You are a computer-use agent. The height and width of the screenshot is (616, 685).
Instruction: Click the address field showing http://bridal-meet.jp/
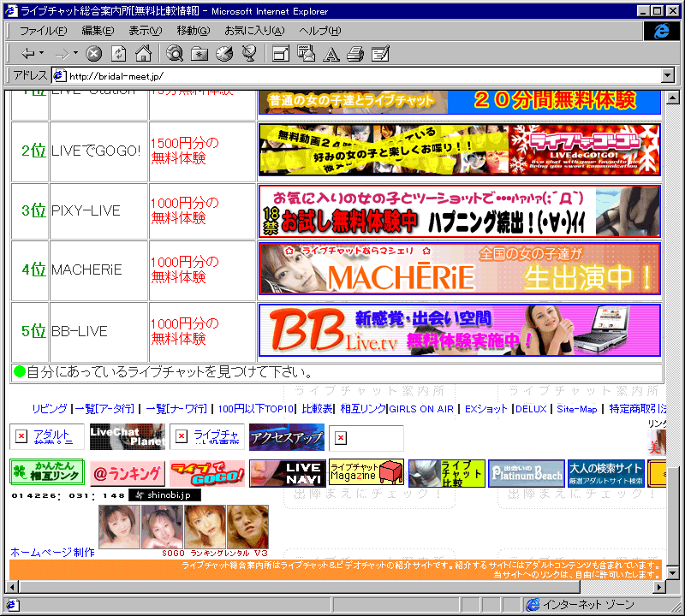(356, 76)
